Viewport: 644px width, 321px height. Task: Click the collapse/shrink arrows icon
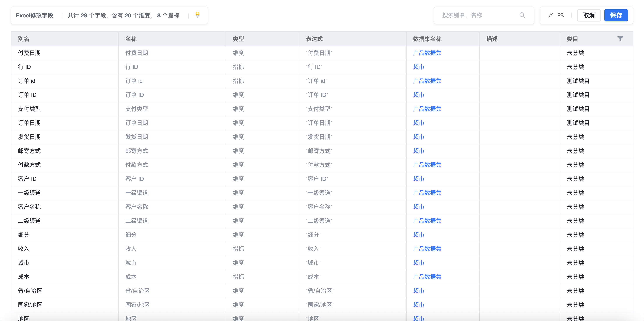coord(550,15)
